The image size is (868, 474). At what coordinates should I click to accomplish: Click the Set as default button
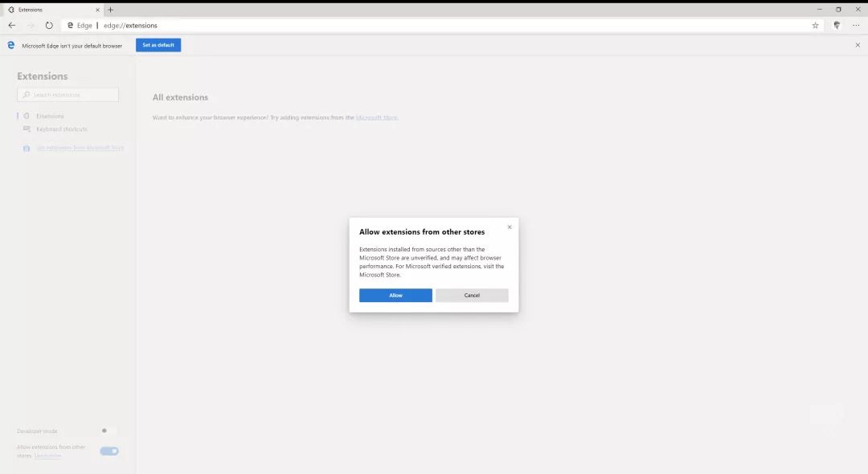(x=158, y=45)
